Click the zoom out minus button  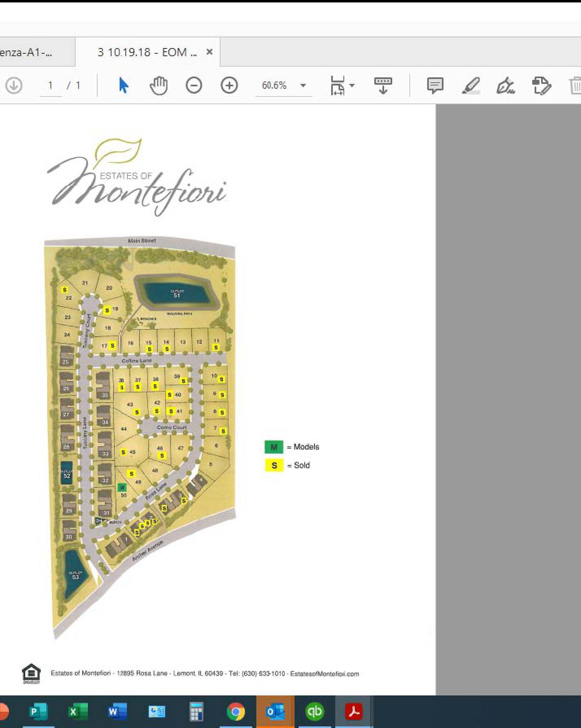(194, 86)
